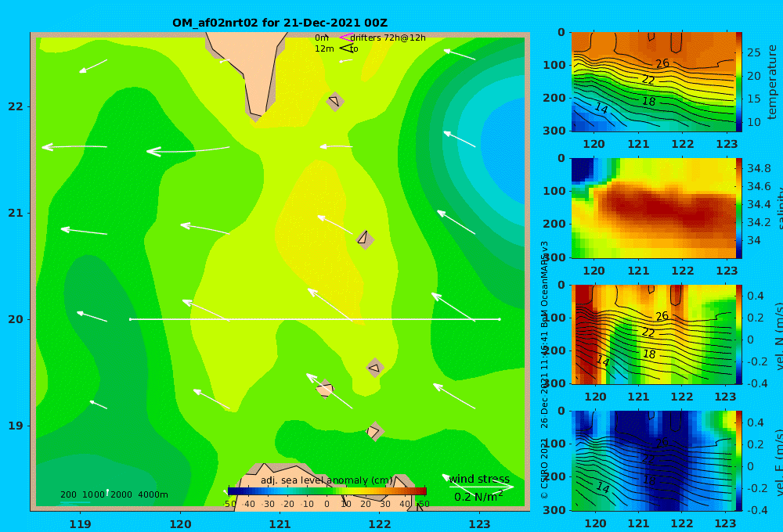The image size is (783, 532).
Task: Click the depth contour legend '200 1000 2000 4000m'
Action: 114,494
